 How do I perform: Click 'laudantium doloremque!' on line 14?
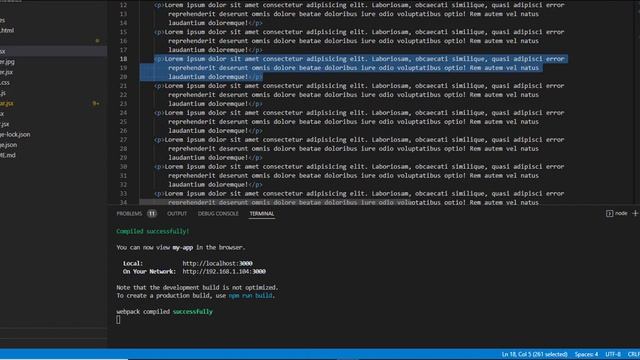click(x=208, y=23)
